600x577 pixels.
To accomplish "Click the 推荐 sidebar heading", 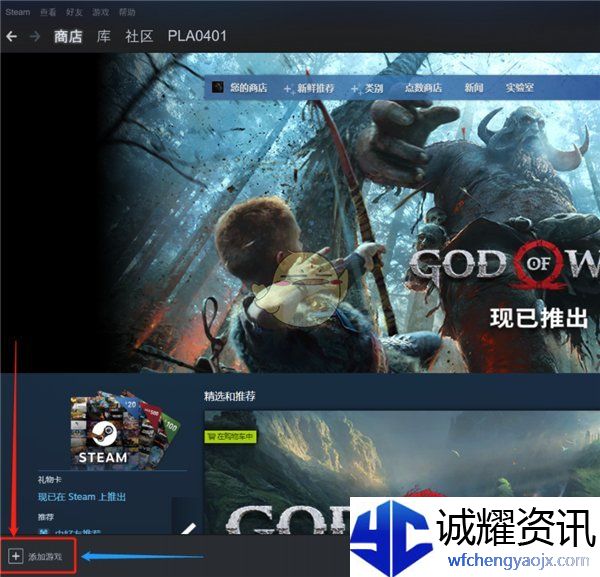I will tap(46, 517).
